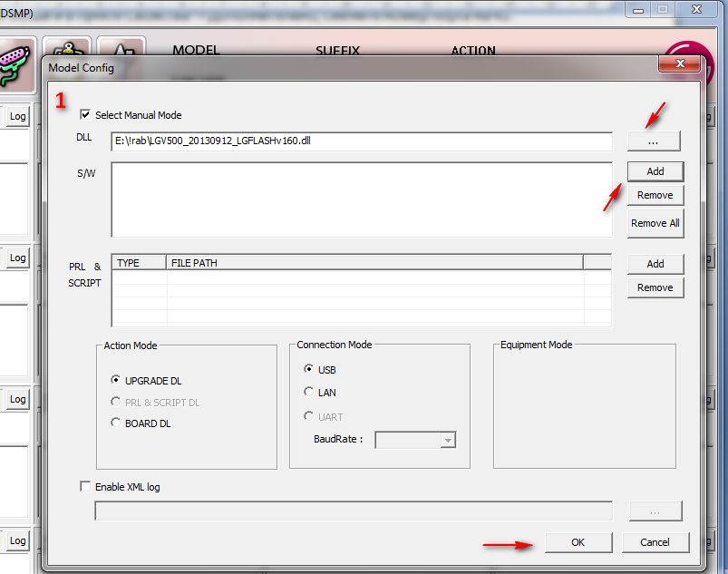The width and height of the screenshot is (728, 574).
Task: Add a PRL & SCRIPT entry
Action: tap(655, 264)
